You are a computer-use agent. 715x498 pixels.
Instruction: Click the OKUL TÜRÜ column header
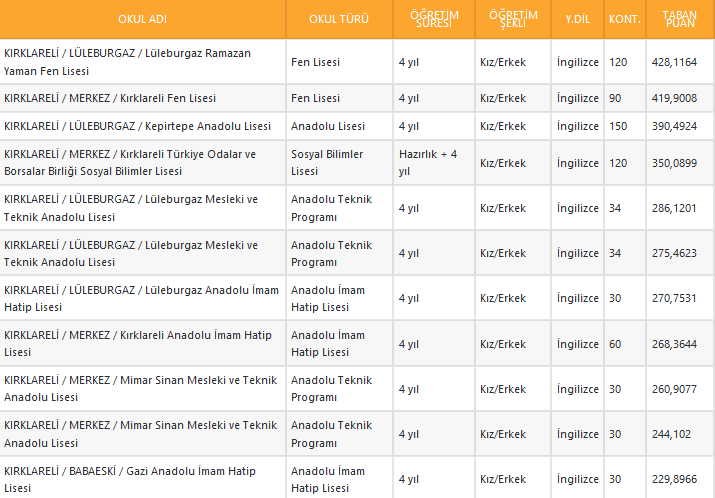pos(339,20)
